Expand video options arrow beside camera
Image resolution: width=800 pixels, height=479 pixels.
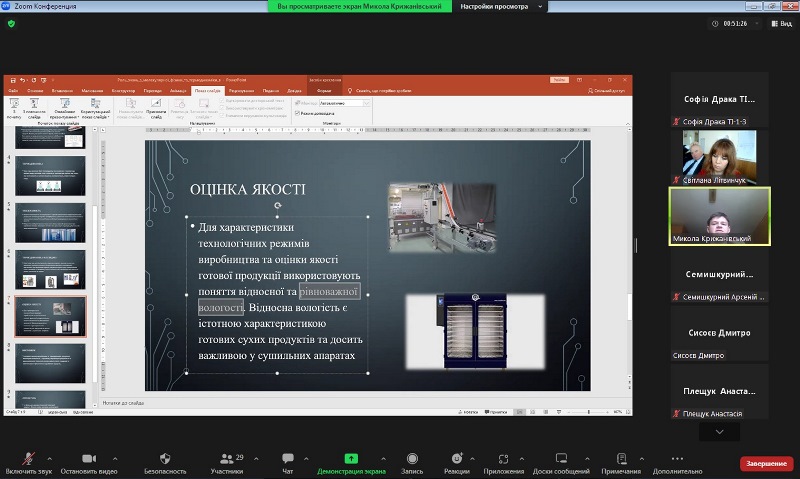click(x=114, y=458)
